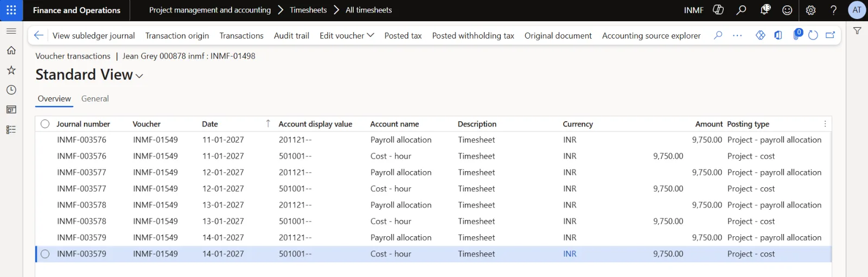Open in Microsoft Office icon
Image resolution: width=868 pixels, height=277 pixels.
pos(778,35)
